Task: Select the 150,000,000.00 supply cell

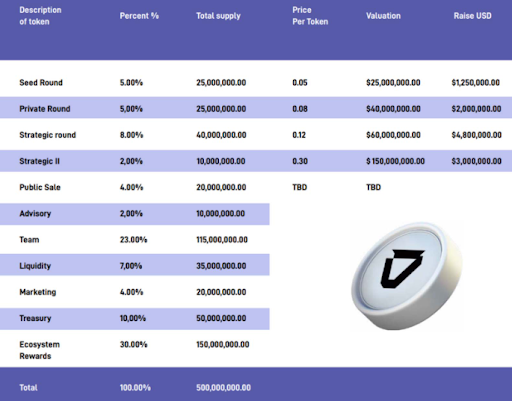Action: 223,345
